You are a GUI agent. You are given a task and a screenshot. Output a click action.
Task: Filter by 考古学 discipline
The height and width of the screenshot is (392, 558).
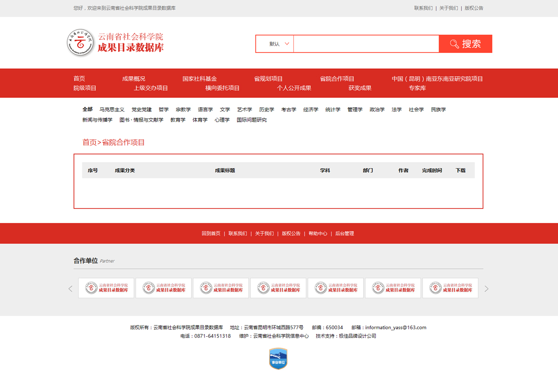click(289, 110)
